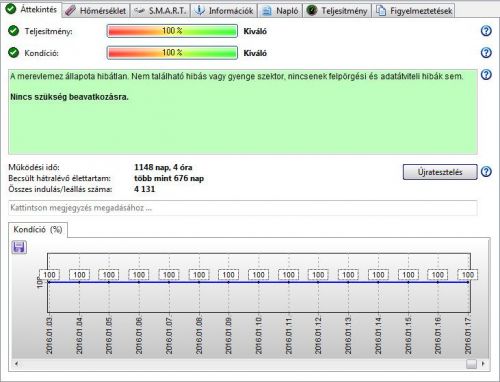Click help icon next to Kondíció bar
500x382 pixels.
coord(486,53)
